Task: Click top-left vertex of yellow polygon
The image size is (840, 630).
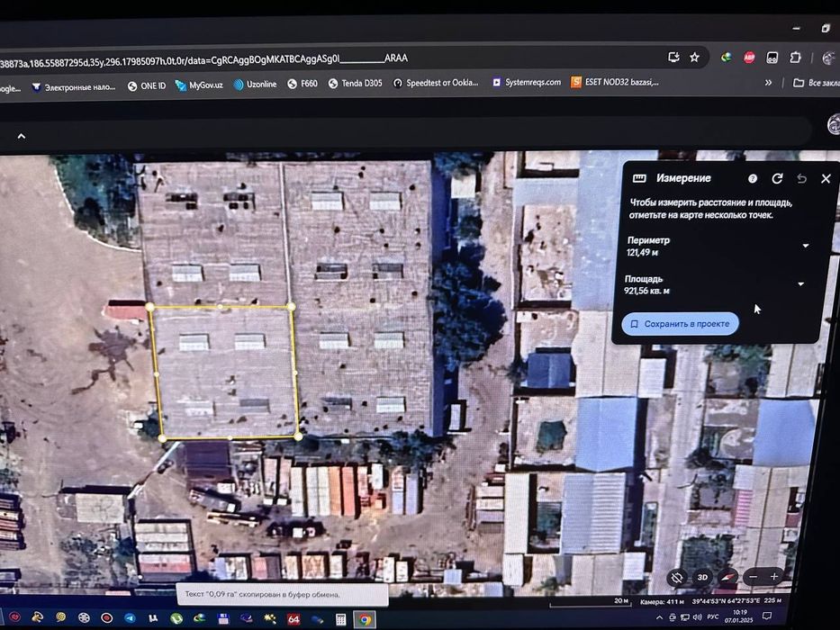Action: 150,307
